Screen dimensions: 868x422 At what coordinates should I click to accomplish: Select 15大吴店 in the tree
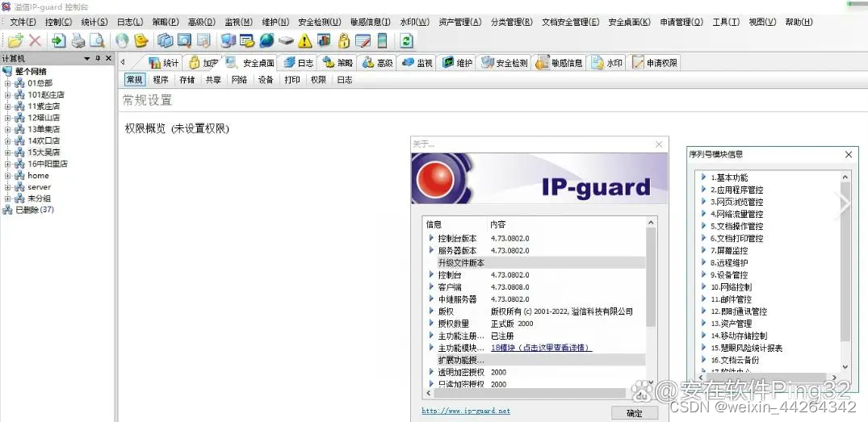tap(44, 152)
